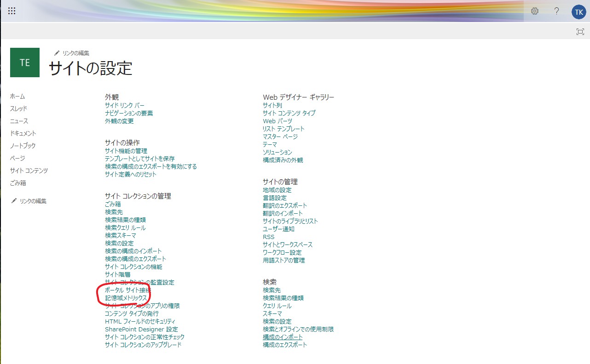590x364 pixels.
Task: Open RSS settings link
Action: [x=268, y=237]
